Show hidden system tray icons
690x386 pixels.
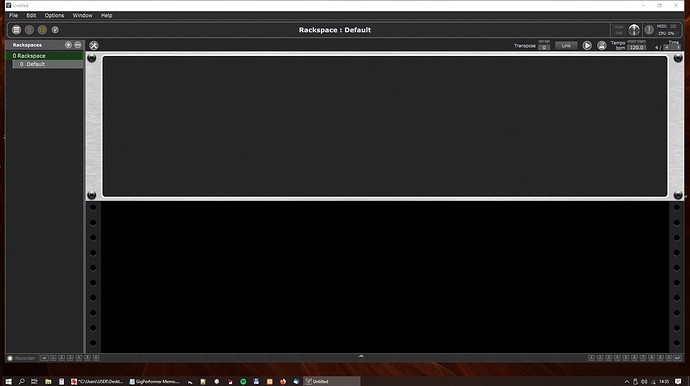pyautogui.click(x=627, y=382)
